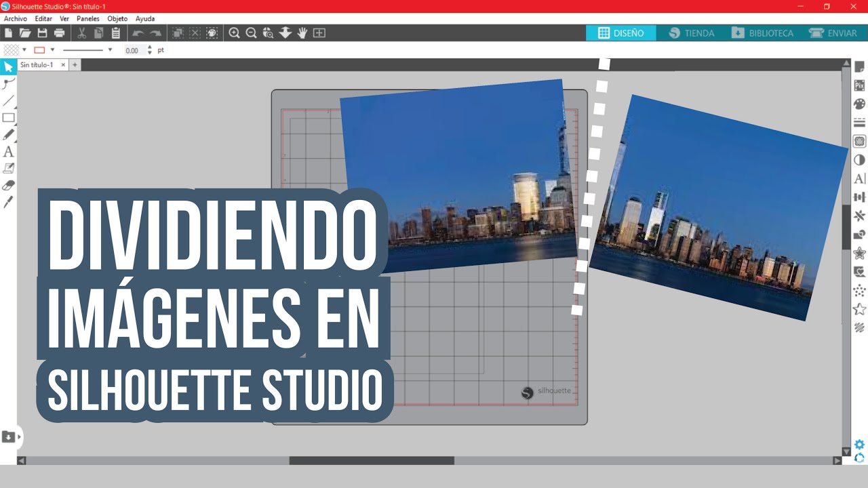Undo the last action
The width and height of the screenshot is (868, 488).
tap(138, 33)
